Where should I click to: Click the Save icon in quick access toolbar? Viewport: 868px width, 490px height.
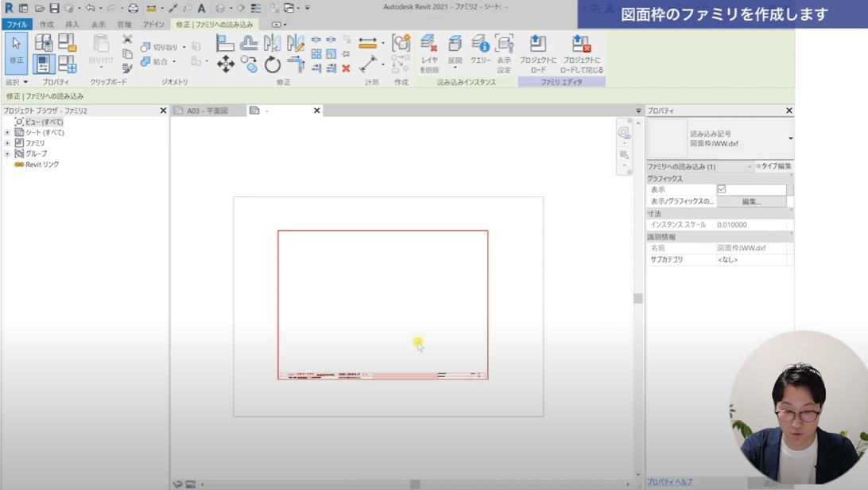[x=54, y=8]
